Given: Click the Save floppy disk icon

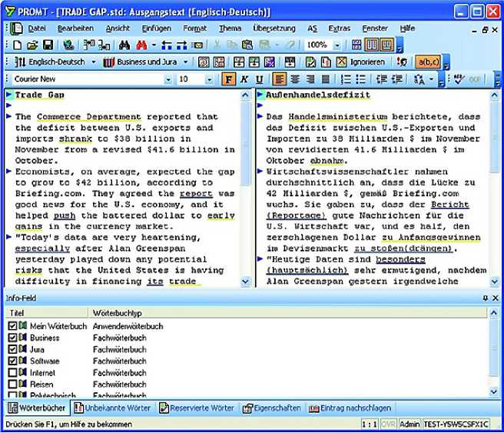Looking at the screenshot, I should click(48, 45).
